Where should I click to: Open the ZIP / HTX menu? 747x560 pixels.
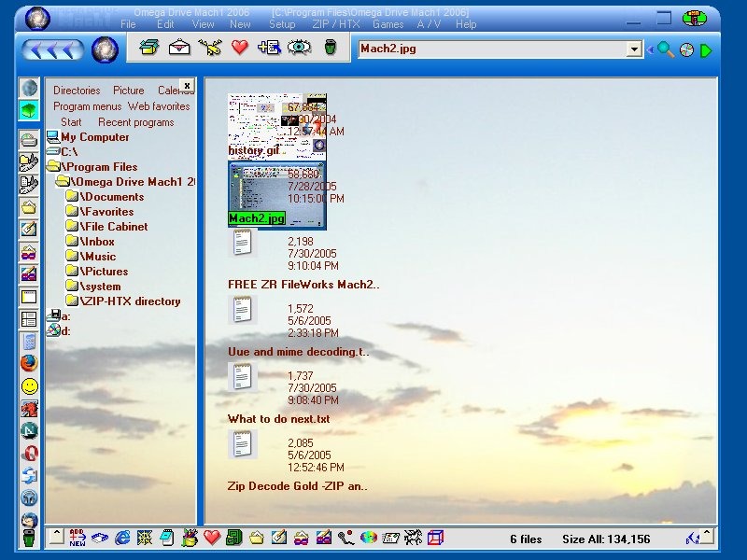(336, 24)
